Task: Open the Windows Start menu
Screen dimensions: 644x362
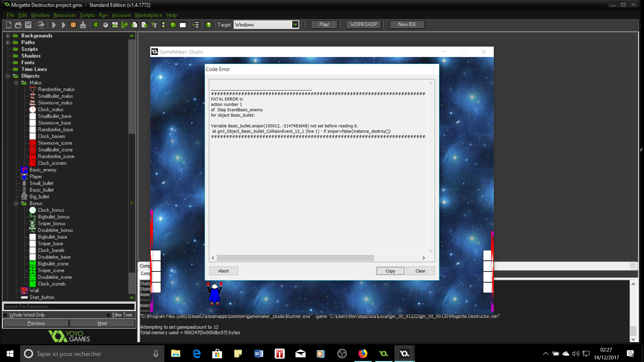Action: coord(10,354)
